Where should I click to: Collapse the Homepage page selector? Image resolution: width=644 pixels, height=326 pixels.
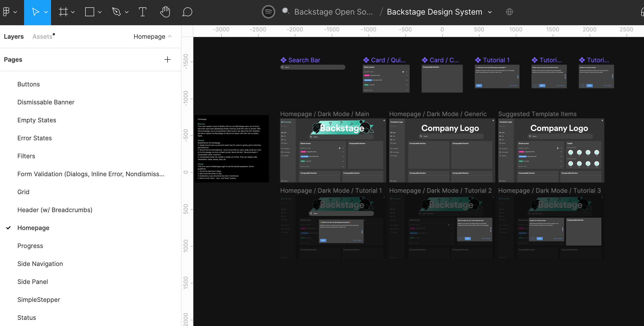[170, 36]
